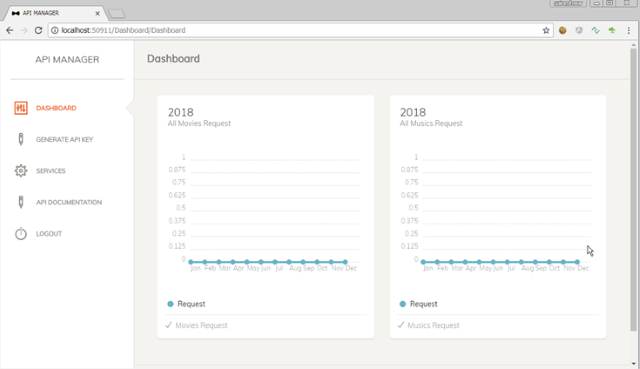Click the browser back arrow
Viewport: 640px width, 369px height.
click(10, 30)
